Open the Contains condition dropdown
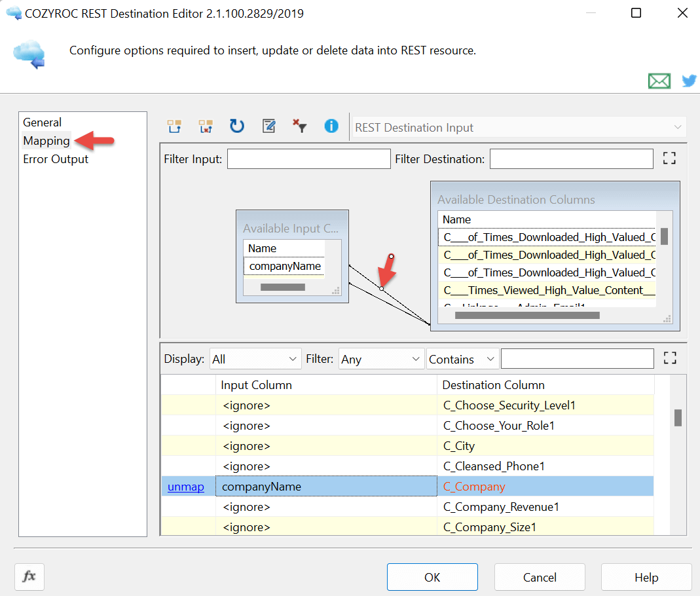The width and height of the screenshot is (700, 596). coord(462,359)
